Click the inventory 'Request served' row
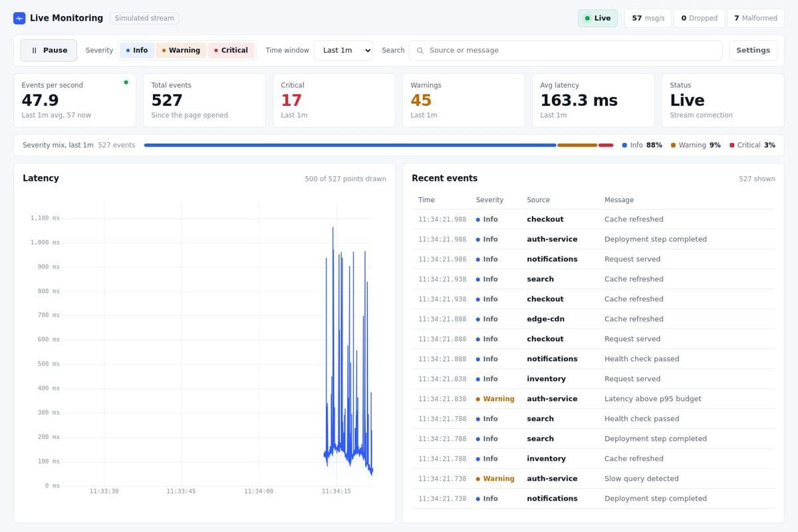 coord(593,379)
